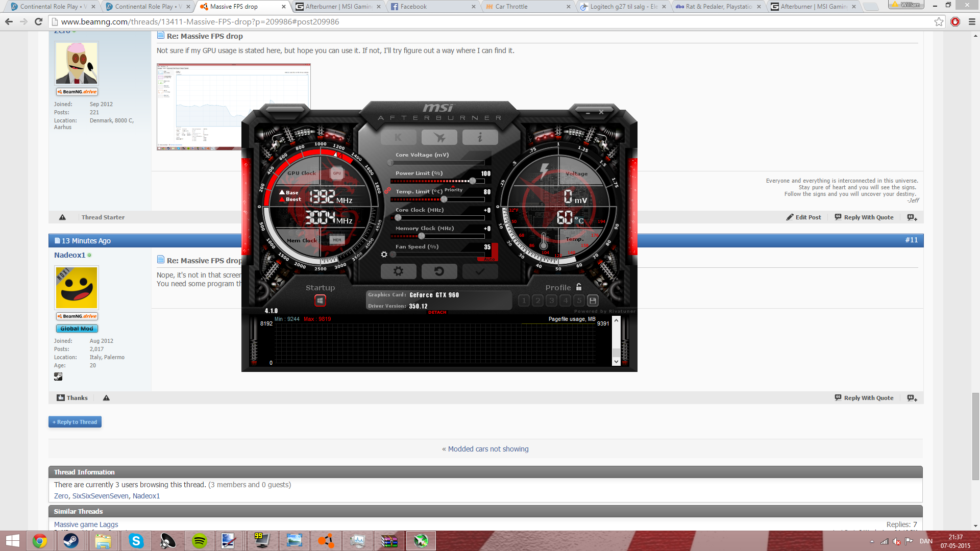
Task: Click the reset arrow button in Afterburner
Action: coord(439,271)
